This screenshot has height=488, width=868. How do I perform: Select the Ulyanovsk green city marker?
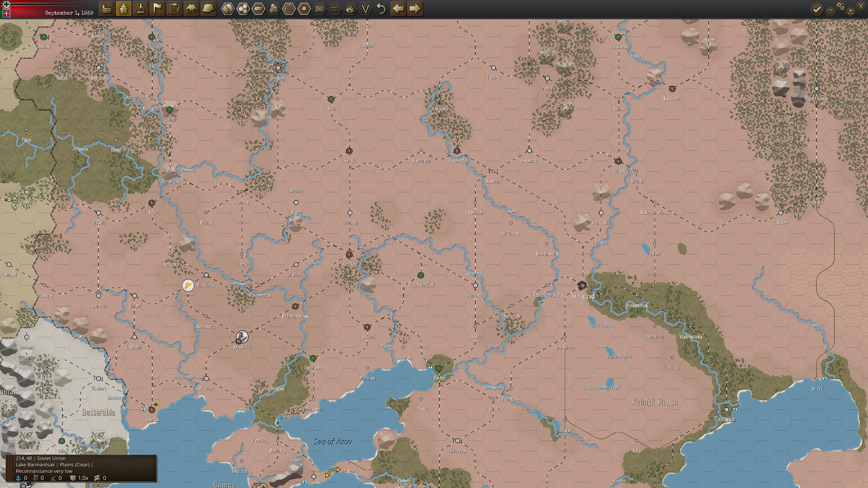coord(618,37)
